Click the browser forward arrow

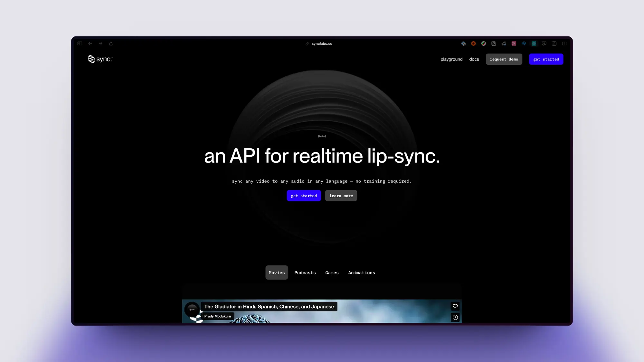pos(100,43)
